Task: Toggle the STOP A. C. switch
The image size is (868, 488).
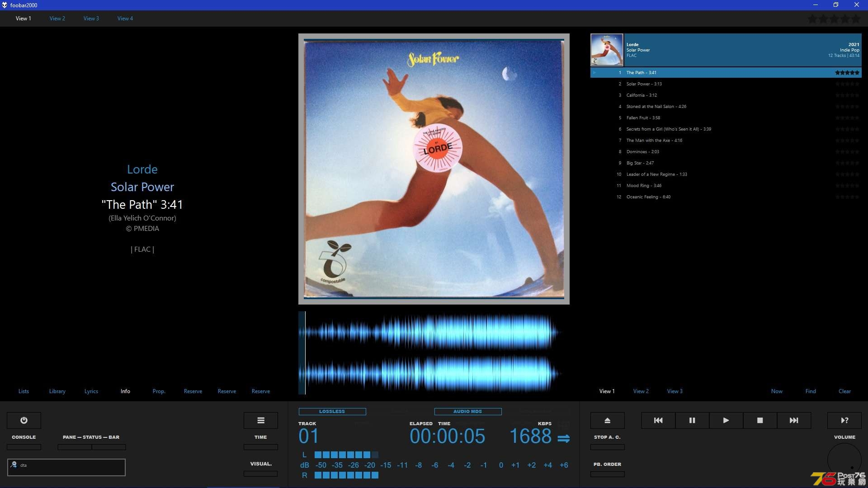Action: pos(608,447)
